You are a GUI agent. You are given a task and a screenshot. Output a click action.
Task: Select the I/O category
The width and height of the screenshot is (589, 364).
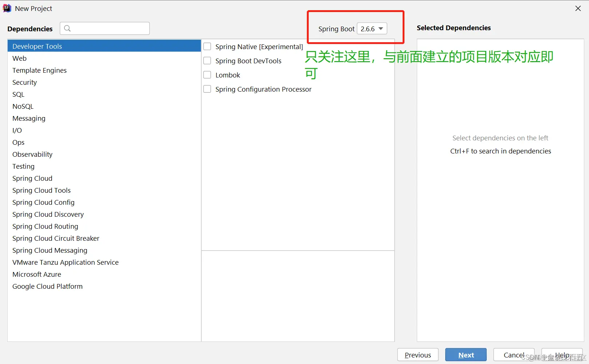pos(104,130)
